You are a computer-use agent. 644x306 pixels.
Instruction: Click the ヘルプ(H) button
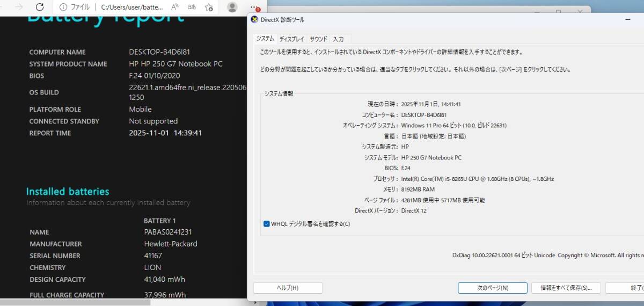[288, 288]
